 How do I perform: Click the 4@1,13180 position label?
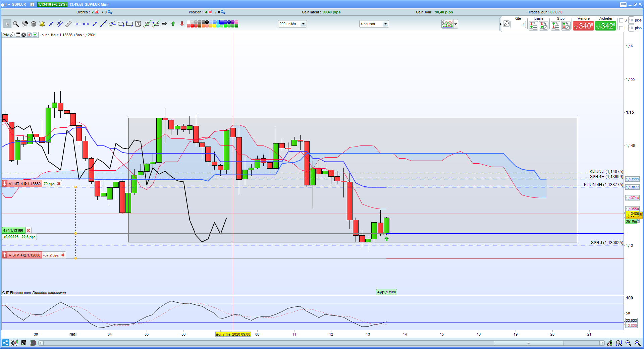(x=13, y=230)
